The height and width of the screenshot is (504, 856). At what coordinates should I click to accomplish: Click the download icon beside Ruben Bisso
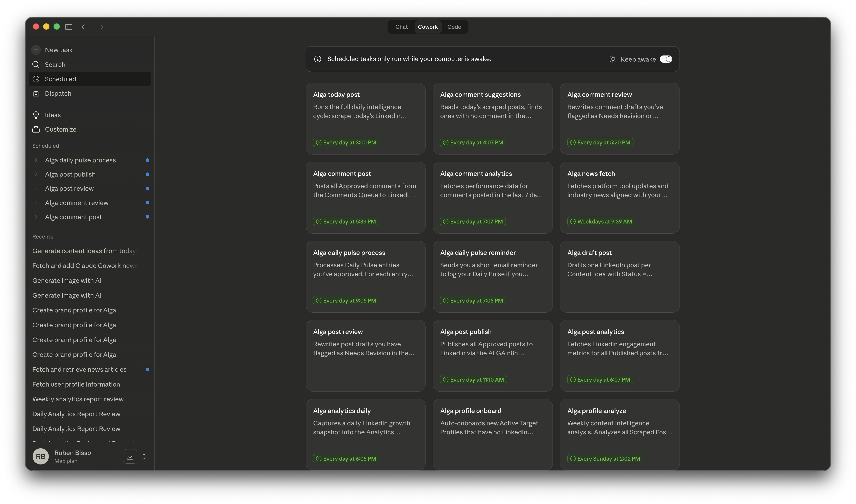coord(130,456)
